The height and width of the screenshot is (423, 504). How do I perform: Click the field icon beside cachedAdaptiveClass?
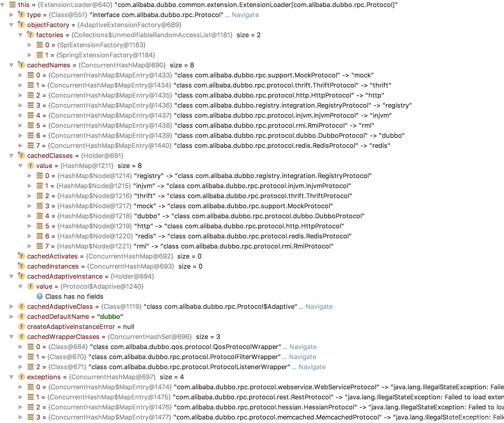pos(21,307)
